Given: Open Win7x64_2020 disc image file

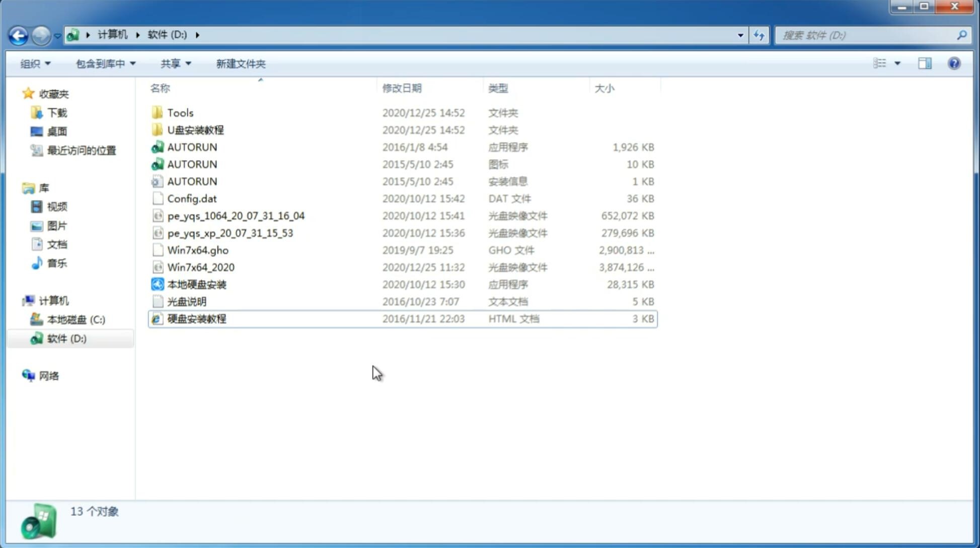Looking at the screenshot, I should [201, 267].
